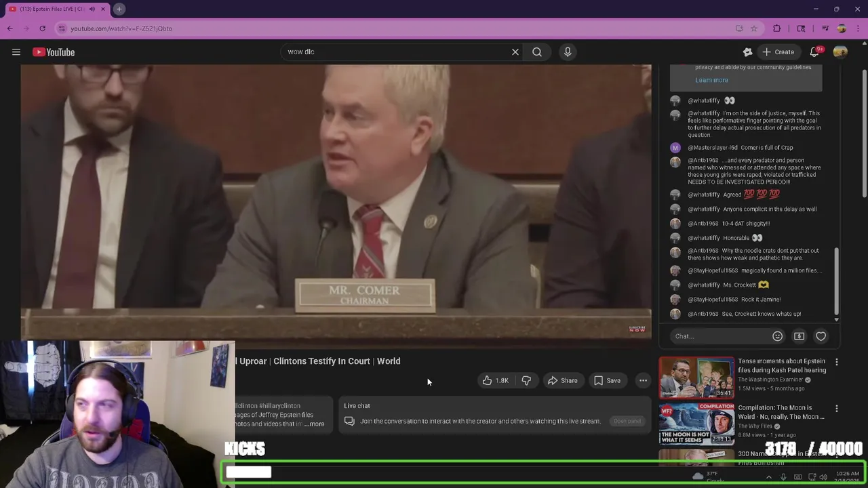The width and height of the screenshot is (868, 488).
Task: Click the Learn more link in chat
Action: click(711, 80)
